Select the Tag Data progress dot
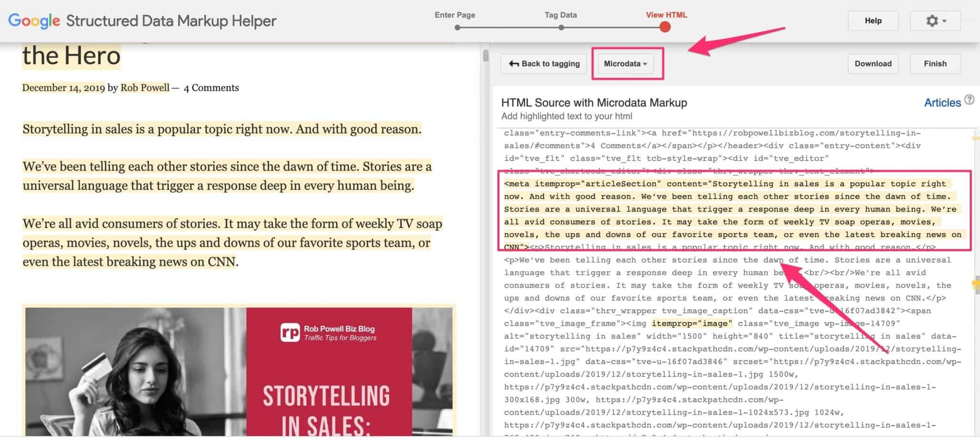 [x=561, y=27]
